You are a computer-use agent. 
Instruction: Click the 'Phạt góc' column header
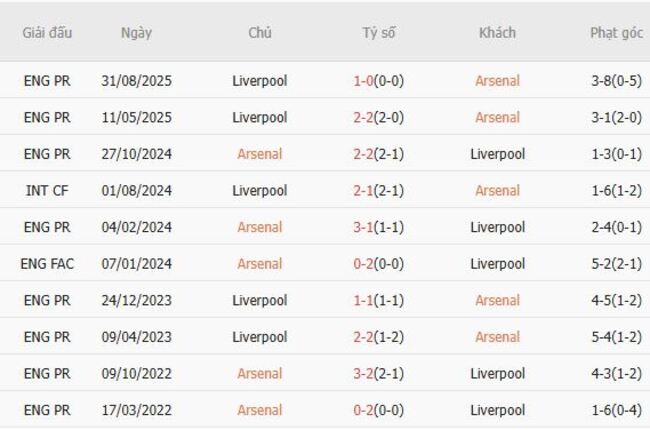[x=616, y=33]
